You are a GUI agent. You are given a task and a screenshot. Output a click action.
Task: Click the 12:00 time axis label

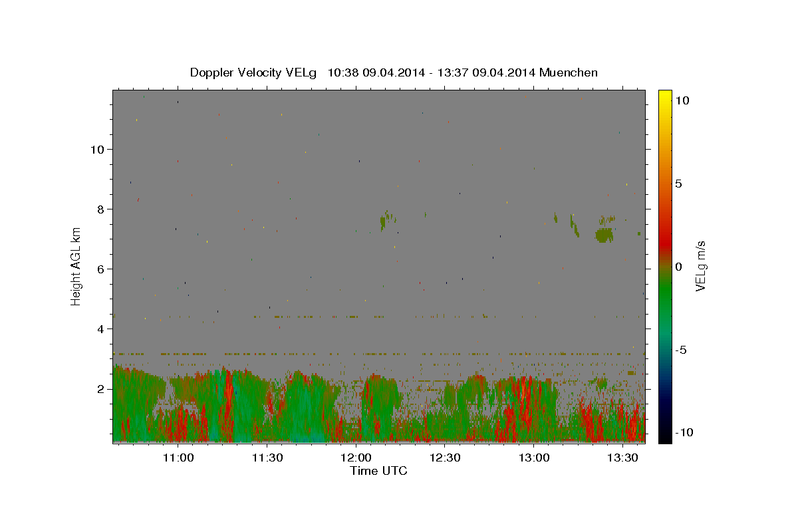click(x=356, y=458)
